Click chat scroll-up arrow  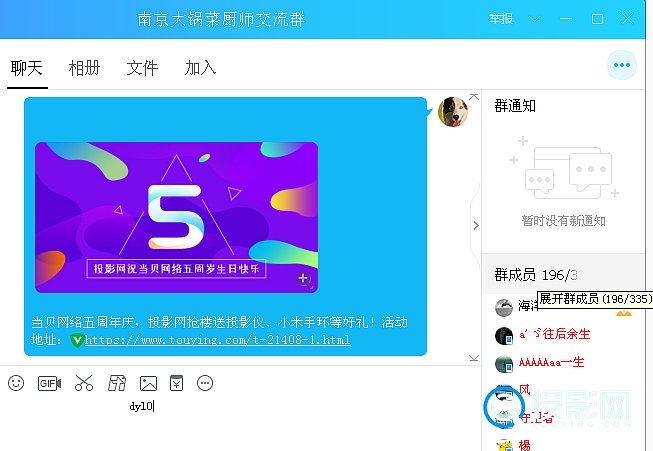tap(474, 97)
